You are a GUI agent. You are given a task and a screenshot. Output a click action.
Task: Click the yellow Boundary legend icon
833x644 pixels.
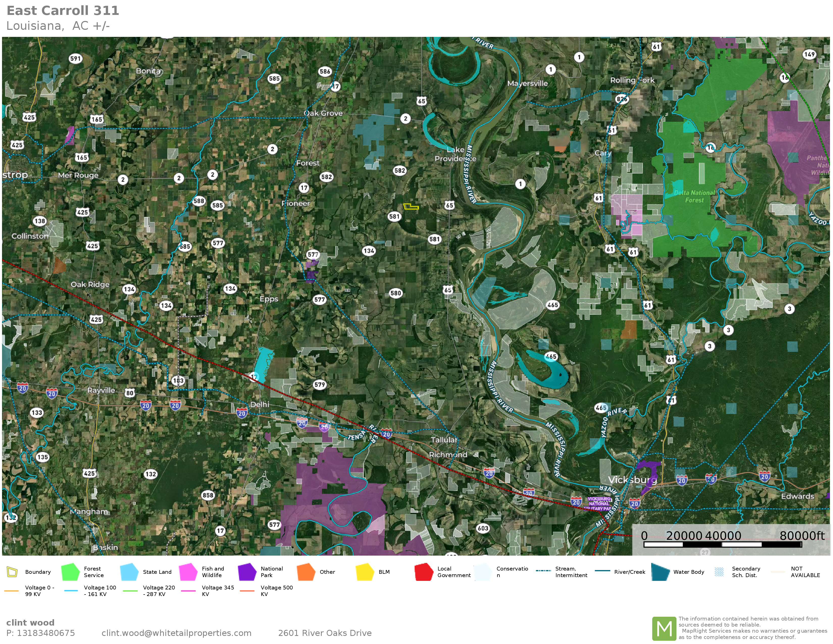[12, 572]
